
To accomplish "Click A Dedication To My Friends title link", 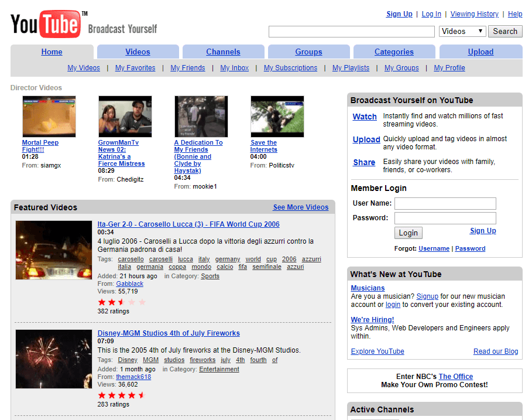I will coord(198,156).
